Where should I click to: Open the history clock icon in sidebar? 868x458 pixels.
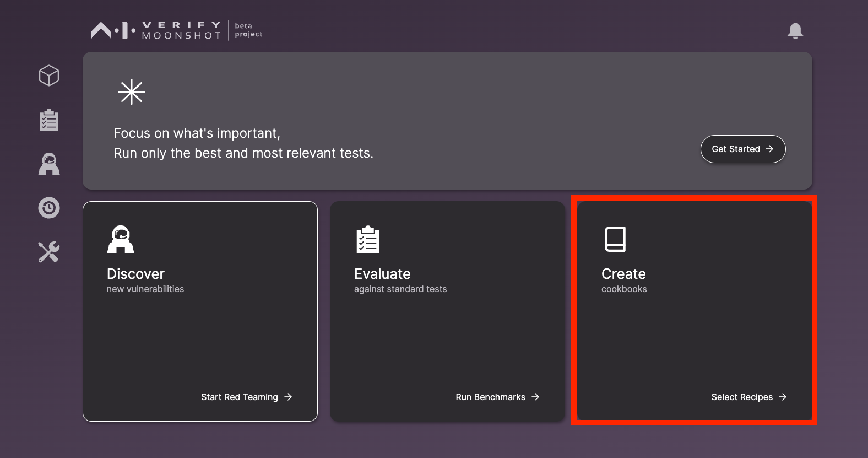coord(49,208)
